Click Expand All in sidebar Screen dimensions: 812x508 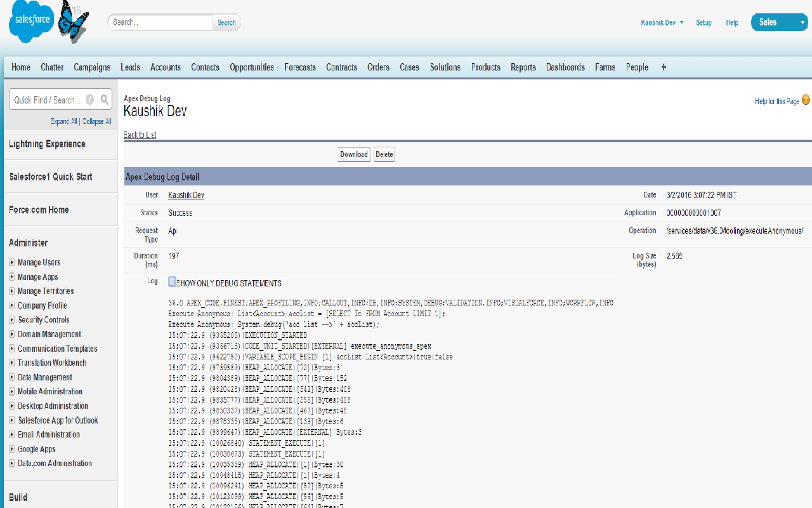(x=64, y=121)
